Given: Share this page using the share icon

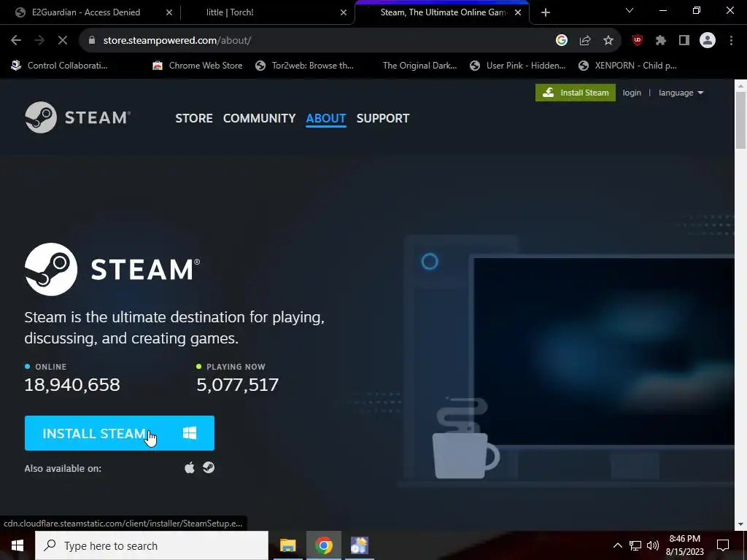Looking at the screenshot, I should tap(585, 41).
